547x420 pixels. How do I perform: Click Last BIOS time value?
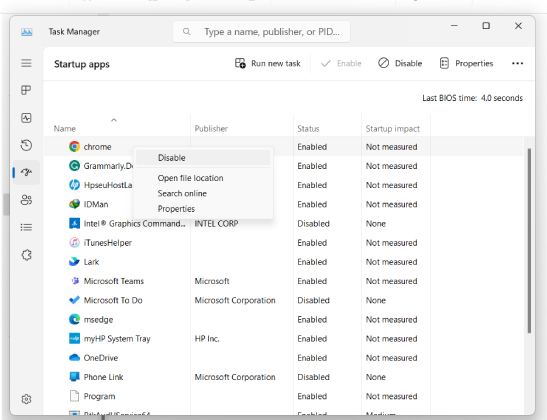[x=502, y=98]
